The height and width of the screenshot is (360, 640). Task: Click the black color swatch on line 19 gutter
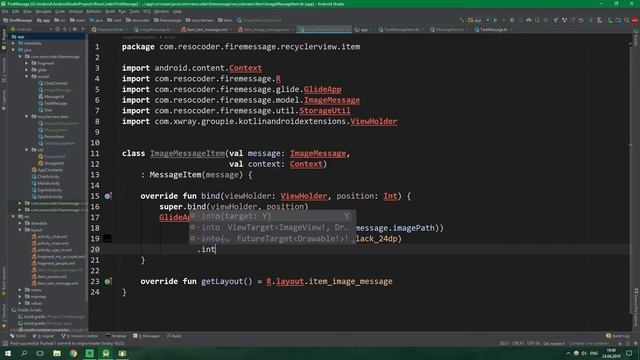(x=107, y=238)
